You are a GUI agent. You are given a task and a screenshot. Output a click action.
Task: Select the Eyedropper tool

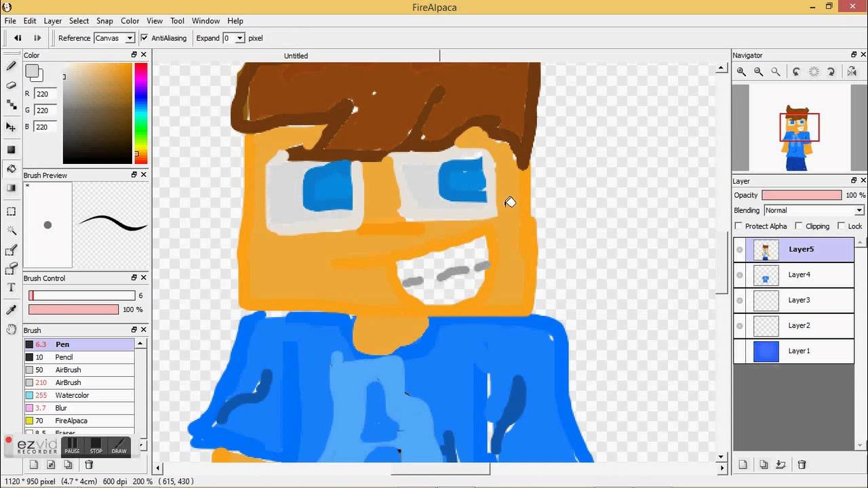pyautogui.click(x=11, y=310)
